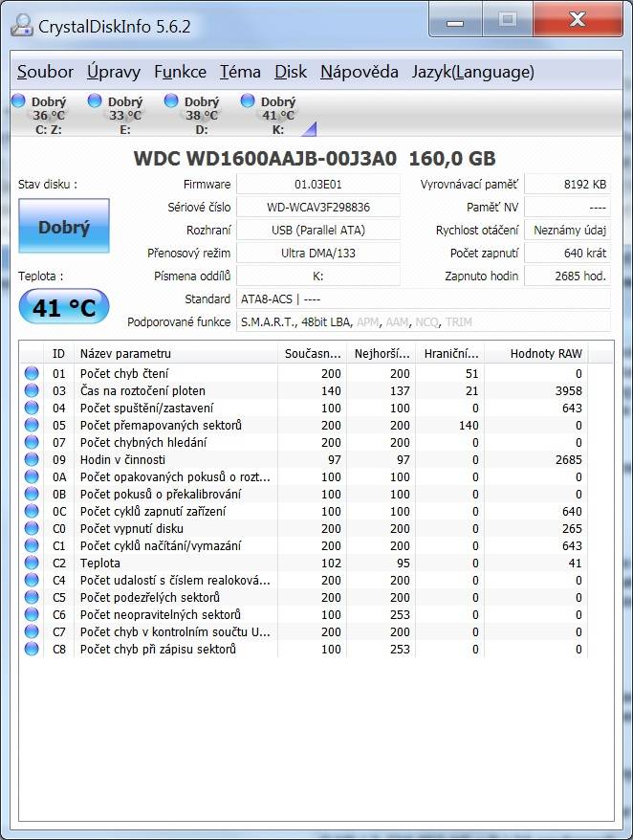This screenshot has width=633, height=840.
Task: Minimize the CrystalDiskInfo window
Action: (x=455, y=20)
